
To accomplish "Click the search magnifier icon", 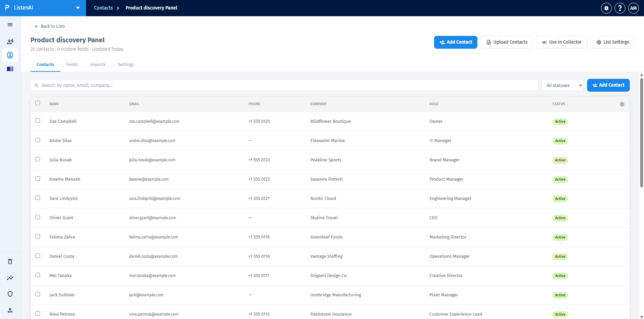I will (37, 85).
